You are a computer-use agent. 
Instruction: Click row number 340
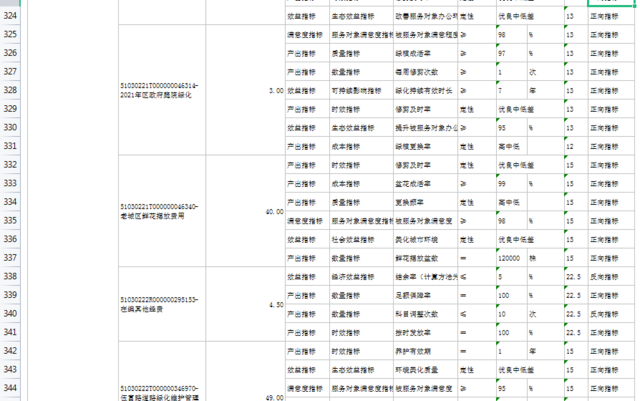pyautogui.click(x=14, y=313)
